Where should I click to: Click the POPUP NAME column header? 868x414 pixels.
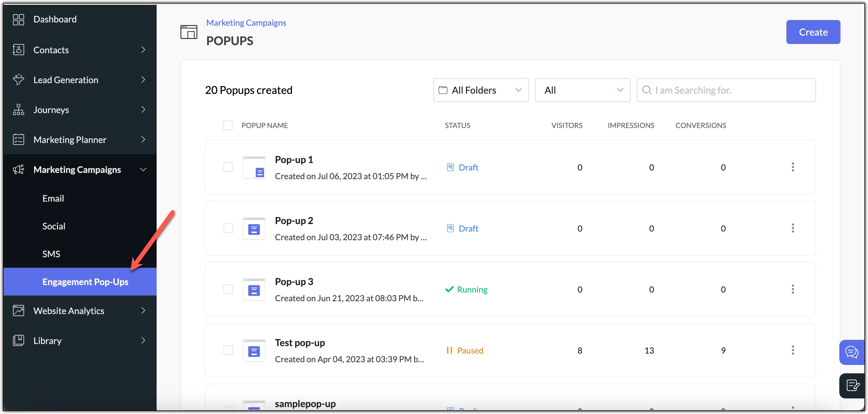tap(265, 125)
